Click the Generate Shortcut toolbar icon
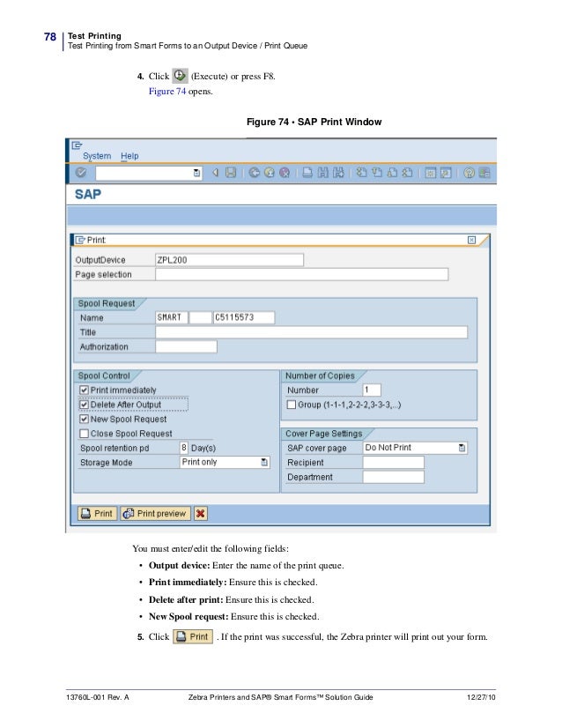 coord(446,173)
